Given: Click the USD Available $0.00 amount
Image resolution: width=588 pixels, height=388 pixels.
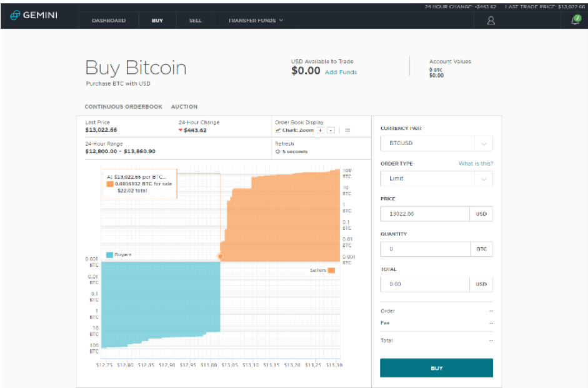Looking at the screenshot, I should [x=306, y=71].
